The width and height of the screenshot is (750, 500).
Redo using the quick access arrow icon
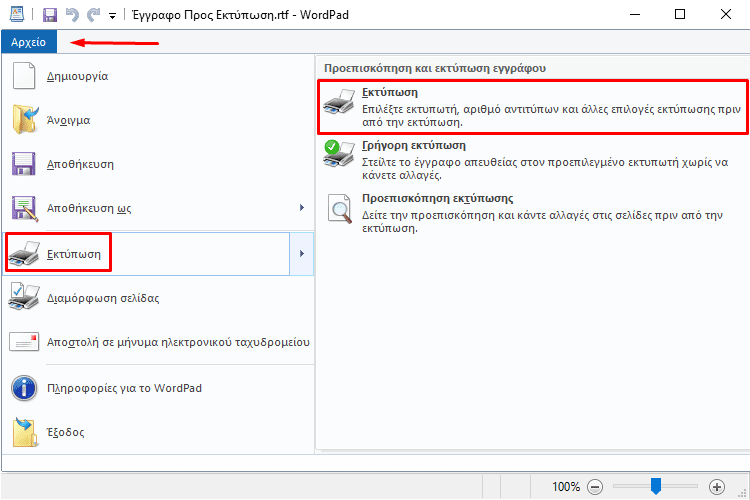pos(93,15)
